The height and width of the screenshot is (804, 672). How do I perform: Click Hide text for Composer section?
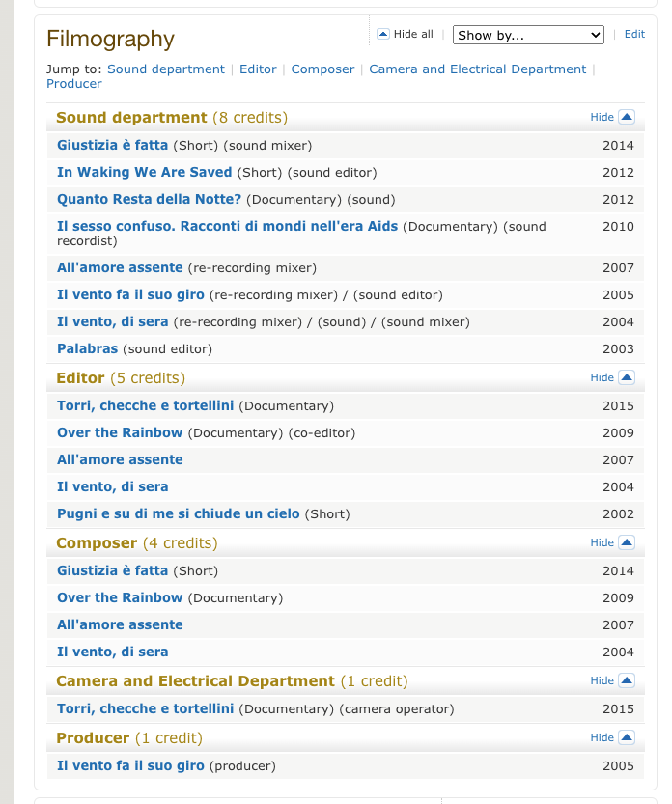point(602,542)
